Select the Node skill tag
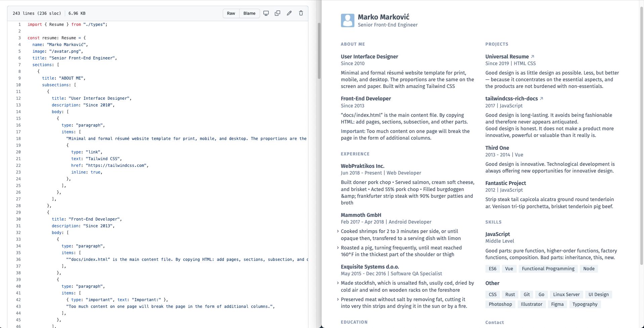 click(589, 269)
